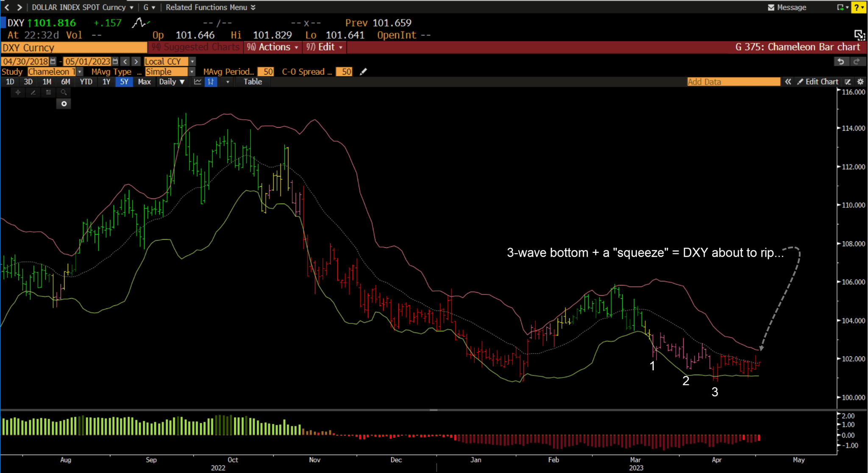This screenshot has height=473, width=868.
Task: Open chart settings gear icon
Action: click(860, 82)
